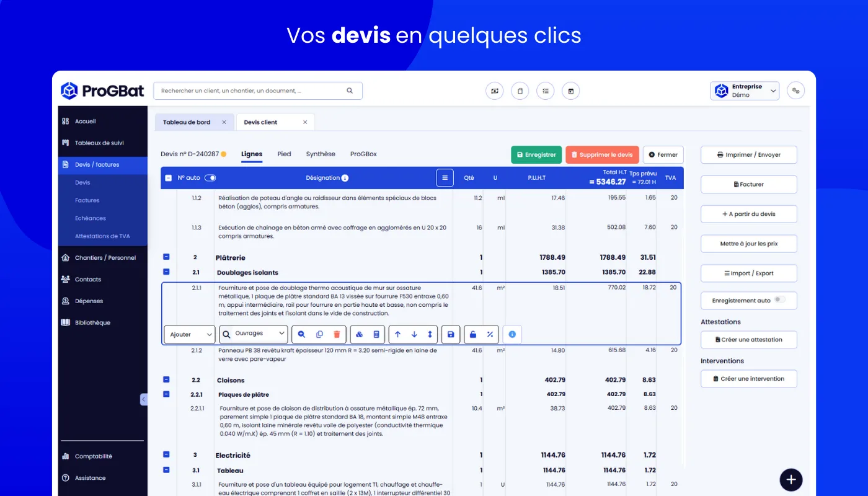Collapse section 2 Plâtrerie

click(x=166, y=257)
